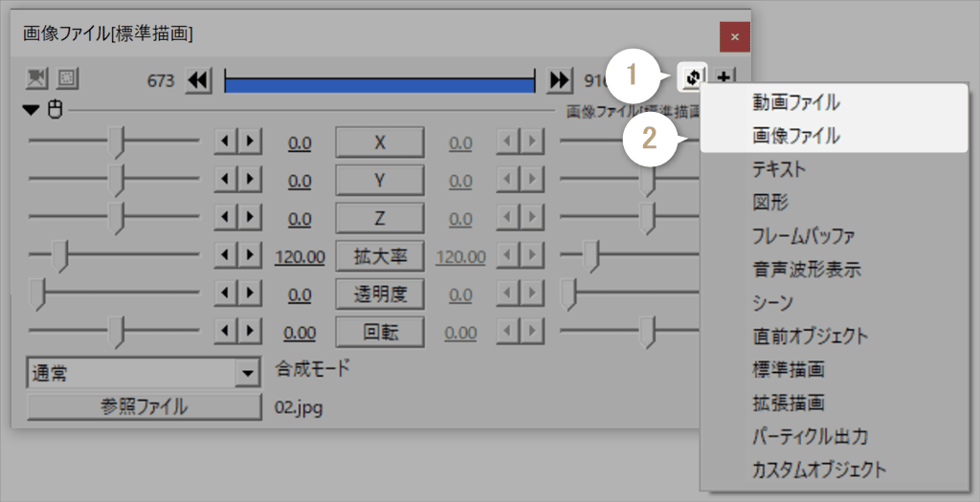This screenshot has width=980, height=502.
Task: Jump to start frame with rewind button
Action: click(199, 80)
